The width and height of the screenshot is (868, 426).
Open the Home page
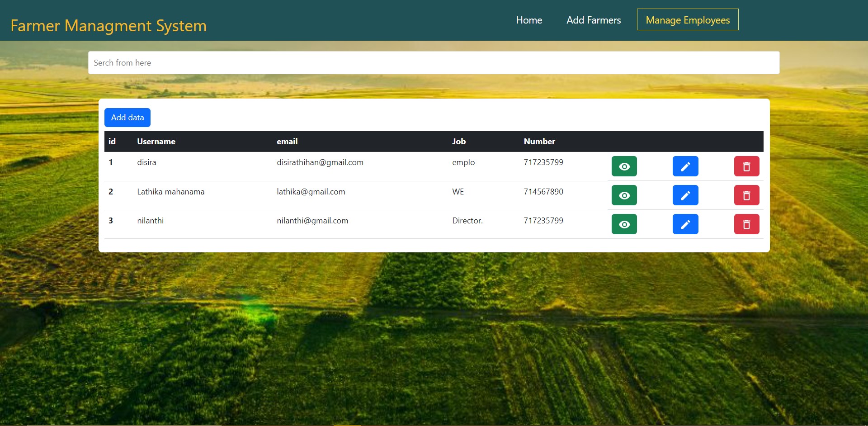tap(528, 20)
